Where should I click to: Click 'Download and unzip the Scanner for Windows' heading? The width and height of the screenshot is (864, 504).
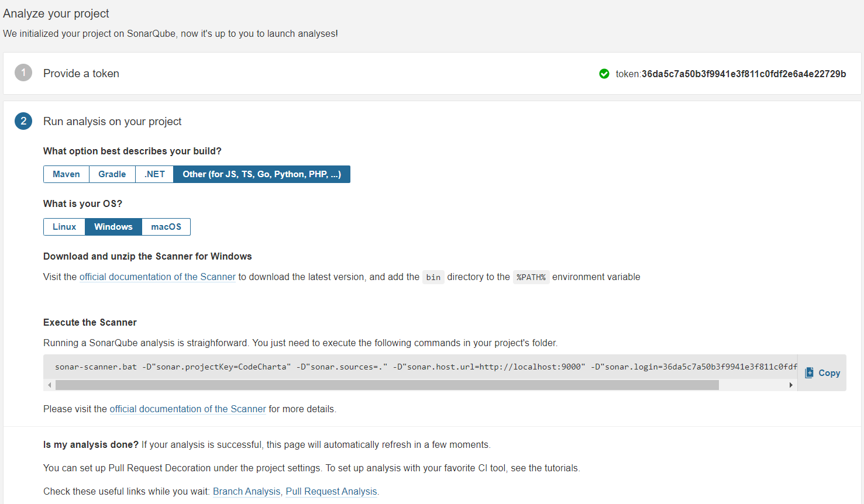click(x=147, y=257)
